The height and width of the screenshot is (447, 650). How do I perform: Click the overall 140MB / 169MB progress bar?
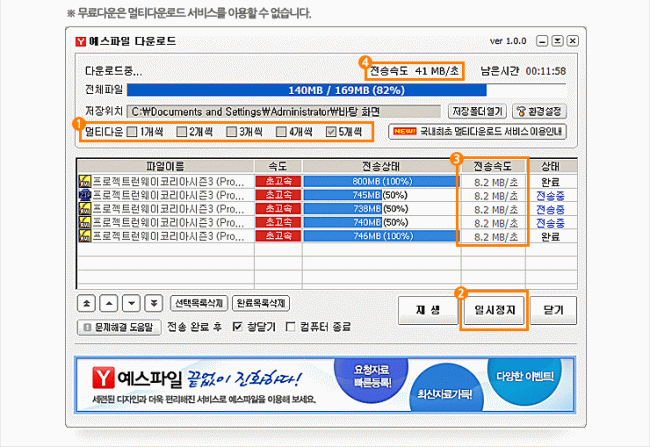346,90
